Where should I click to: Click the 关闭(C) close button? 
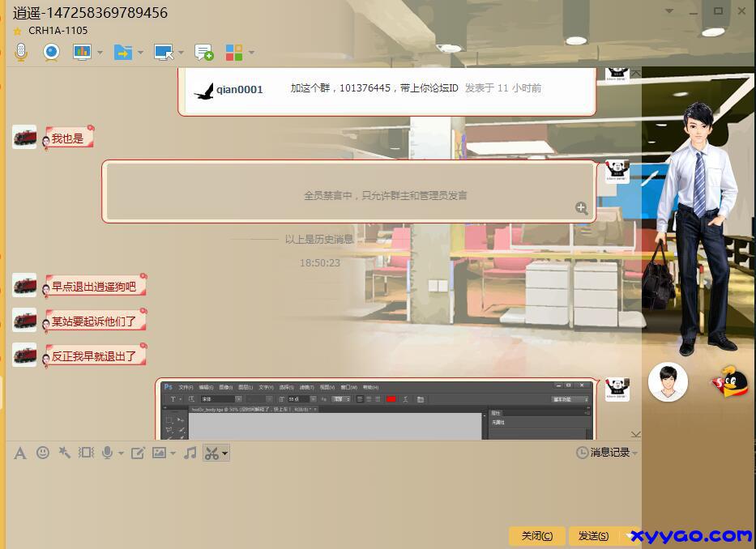coord(536,536)
